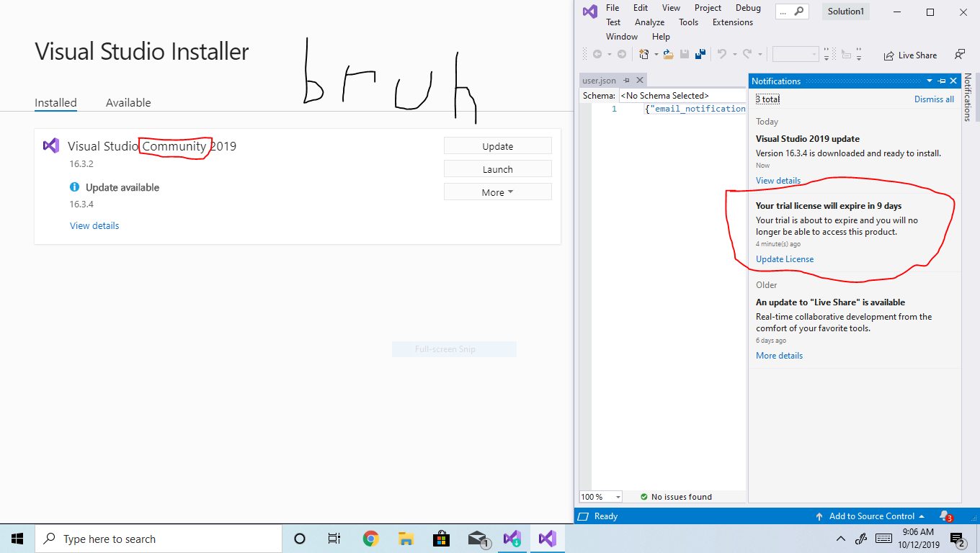Open the Test menu
980x553 pixels.
613,22
